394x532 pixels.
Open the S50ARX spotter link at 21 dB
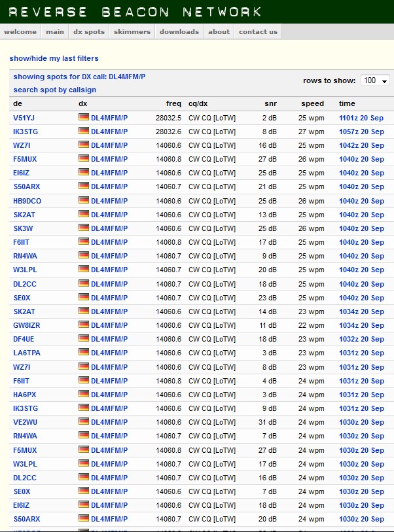(x=26, y=187)
